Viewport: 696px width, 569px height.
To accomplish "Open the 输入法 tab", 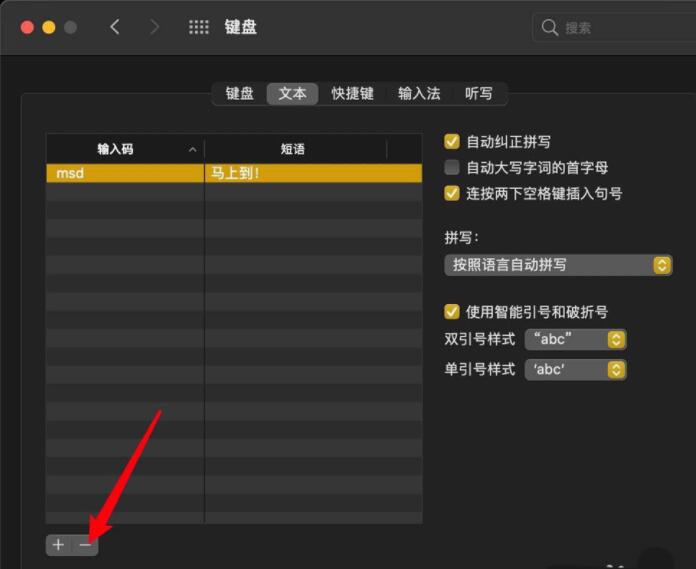I will 419,94.
